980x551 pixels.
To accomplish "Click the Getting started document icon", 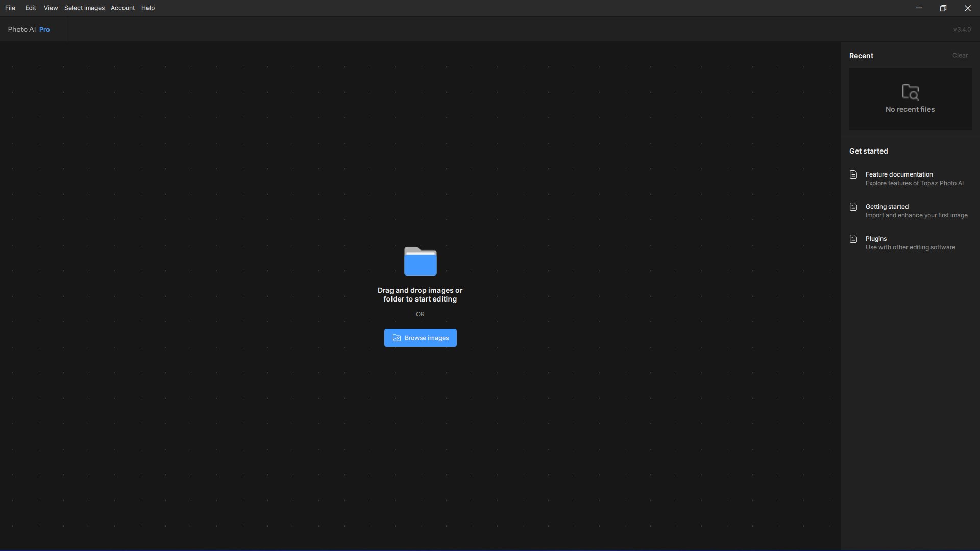I will pyautogui.click(x=853, y=207).
